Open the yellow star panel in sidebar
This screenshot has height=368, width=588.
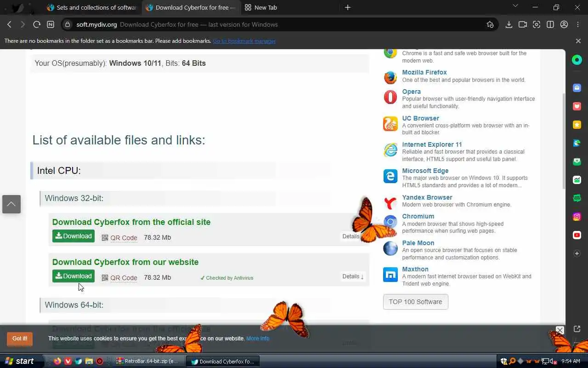pyautogui.click(x=577, y=125)
